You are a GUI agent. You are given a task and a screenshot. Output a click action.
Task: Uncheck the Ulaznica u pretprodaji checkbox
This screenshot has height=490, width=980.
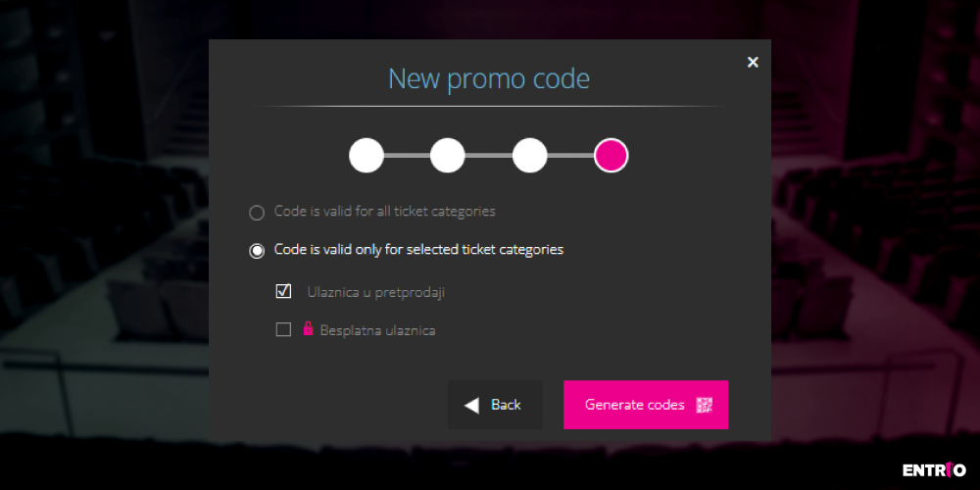[284, 291]
